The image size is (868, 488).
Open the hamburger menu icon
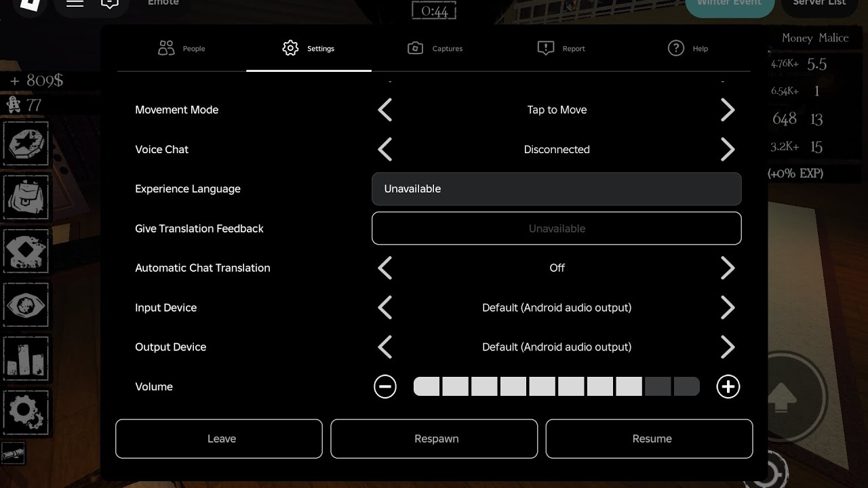click(x=75, y=3)
